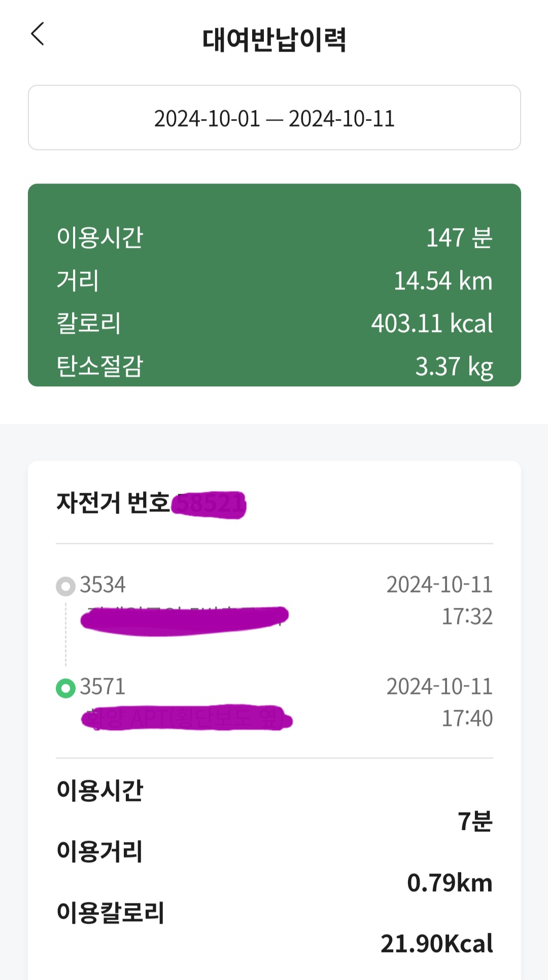Click the green return station circle marker
548x980 pixels.
click(x=65, y=688)
